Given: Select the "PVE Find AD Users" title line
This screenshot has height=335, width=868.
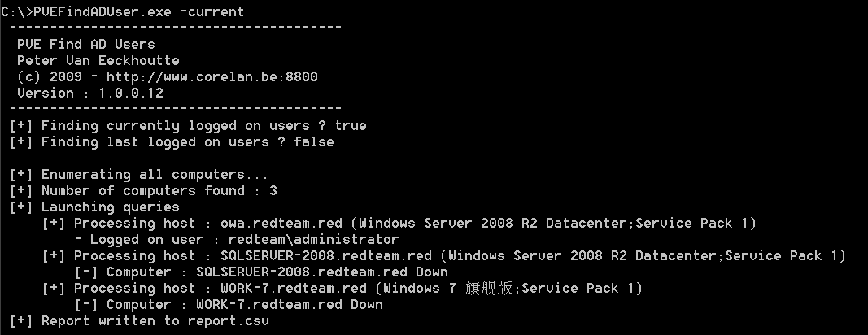Looking at the screenshot, I should tap(85, 44).
